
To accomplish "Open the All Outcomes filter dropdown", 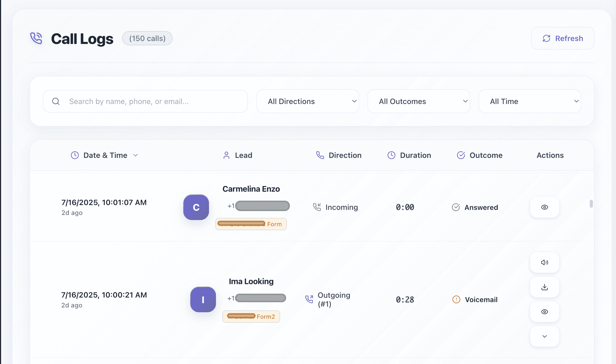I will [x=419, y=101].
